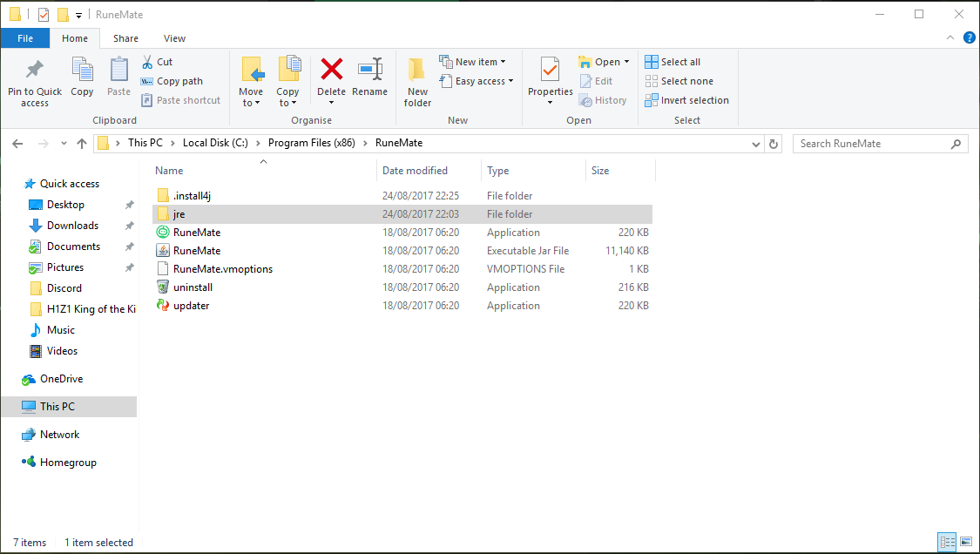Click the Edit ribbon button
Image resolution: width=980 pixels, height=554 pixels.
click(596, 81)
